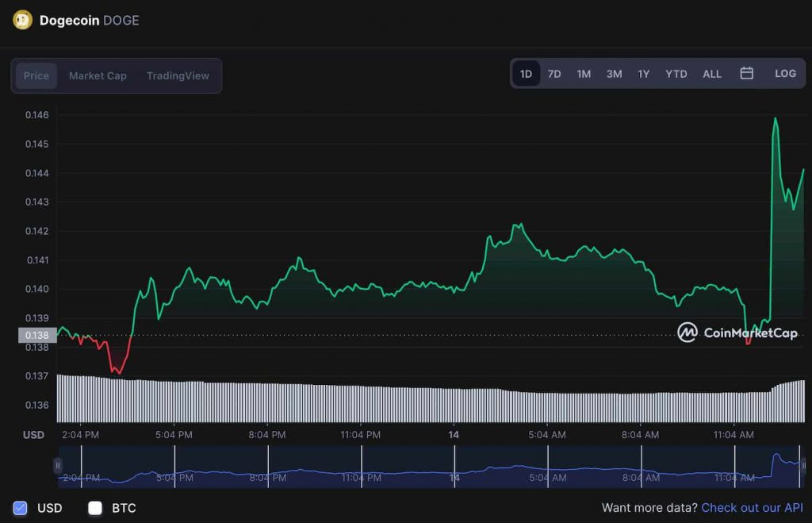This screenshot has width=812, height=523.
Task: Open the Check out our API link
Action: (x=752, y=508)
